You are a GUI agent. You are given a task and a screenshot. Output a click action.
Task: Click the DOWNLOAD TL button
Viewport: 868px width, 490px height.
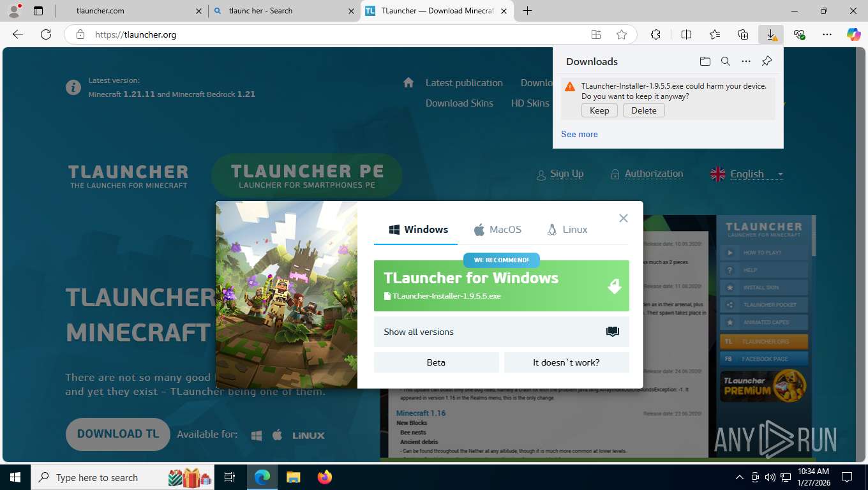118,434
